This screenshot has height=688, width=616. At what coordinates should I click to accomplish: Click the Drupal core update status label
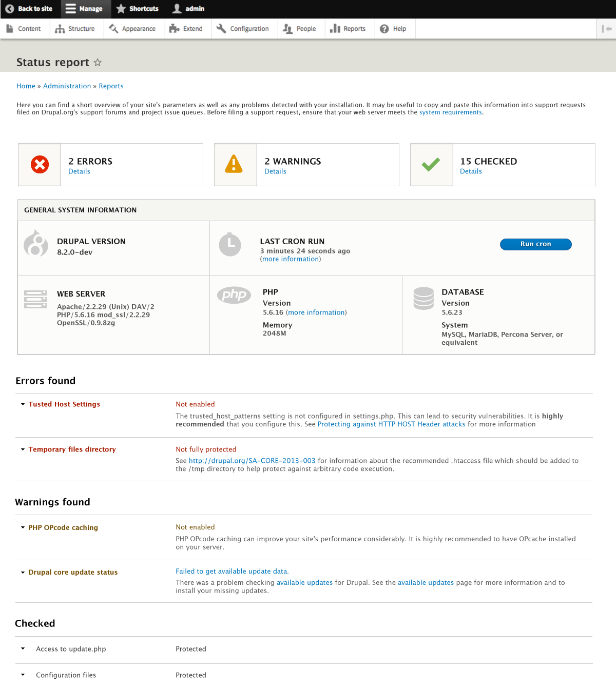(x=73, y=573)
